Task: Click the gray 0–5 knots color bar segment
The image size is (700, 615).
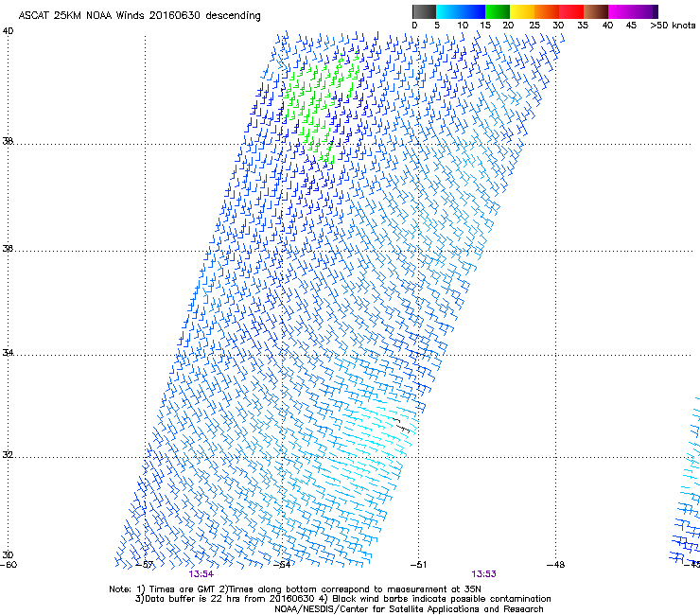Action: tap(424, 11)
